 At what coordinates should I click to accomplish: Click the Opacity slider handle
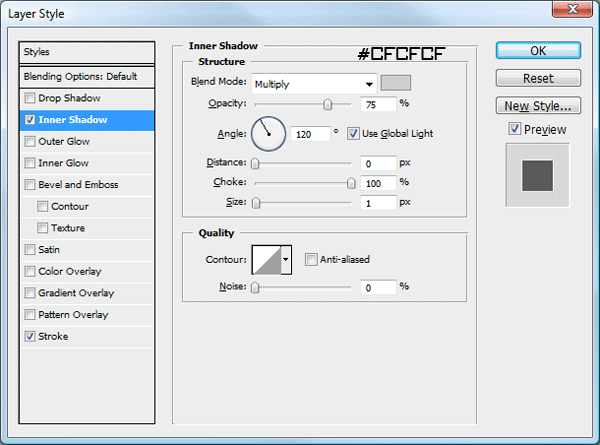[x=328, y=104]
